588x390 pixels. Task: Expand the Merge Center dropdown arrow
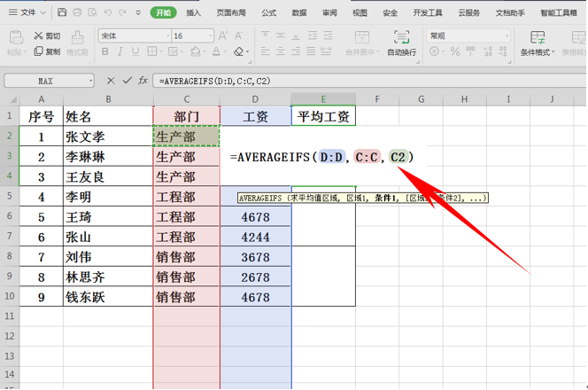click(x=378, y=51)
